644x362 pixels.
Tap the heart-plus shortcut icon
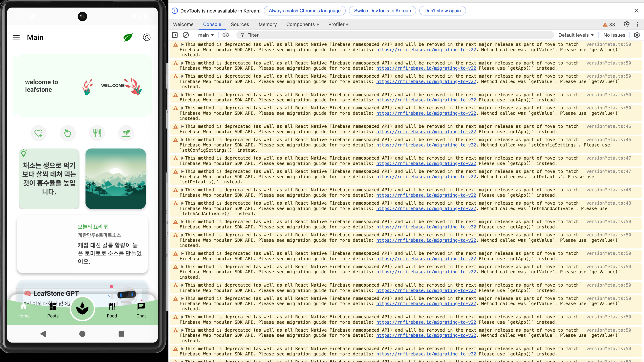tap(38, 133)
